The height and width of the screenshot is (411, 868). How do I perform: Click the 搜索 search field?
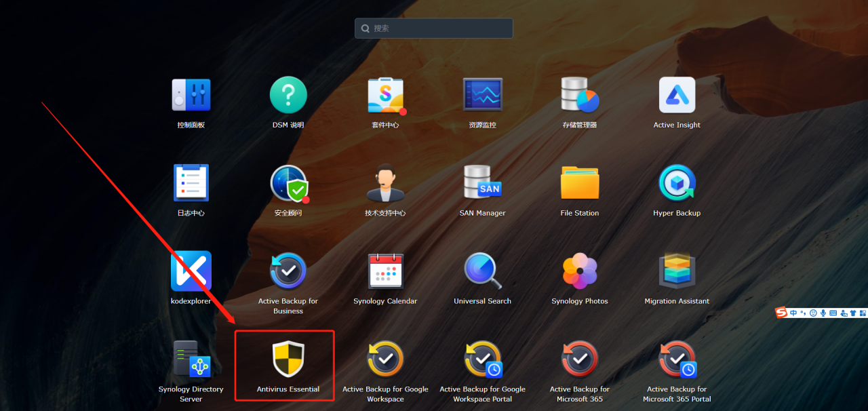(434, 28)
